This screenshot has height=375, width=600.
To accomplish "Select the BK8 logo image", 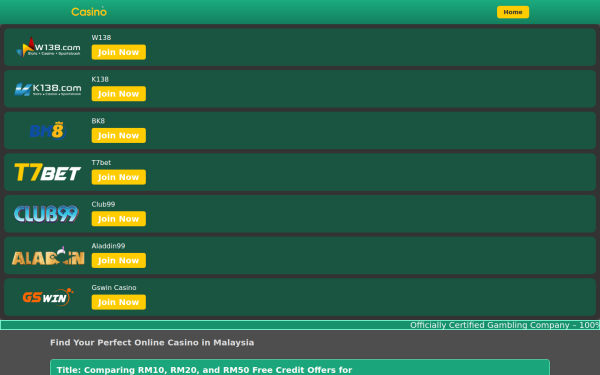I will click(48, 130).
